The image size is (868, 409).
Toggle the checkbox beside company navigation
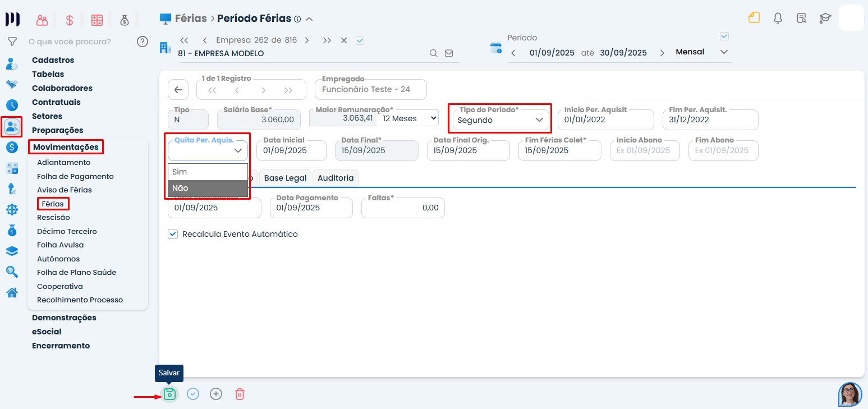pos(360,40)
